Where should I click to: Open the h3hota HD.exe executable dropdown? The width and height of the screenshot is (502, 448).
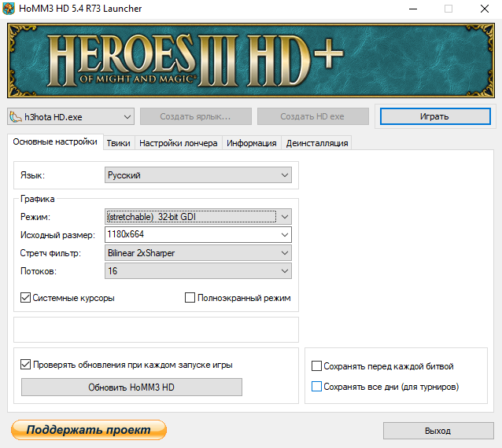(71, 117)
